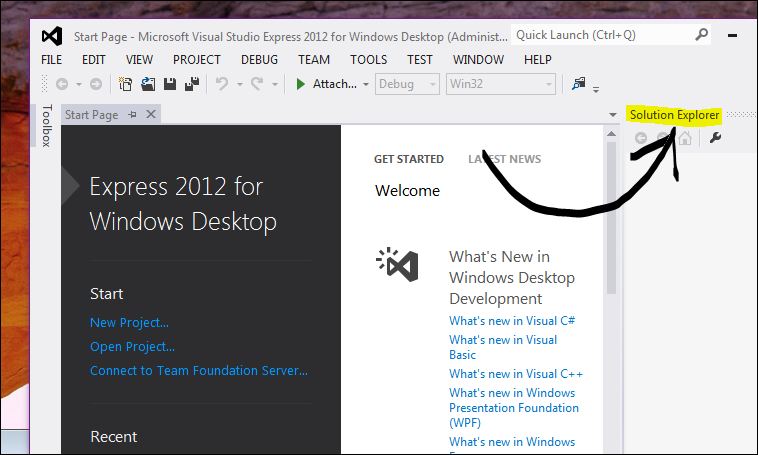Image resolution: width=758 pixels, height=455 pixels.
Task: Open the active files dropdown arrow
Action: (x=612, y=115)
